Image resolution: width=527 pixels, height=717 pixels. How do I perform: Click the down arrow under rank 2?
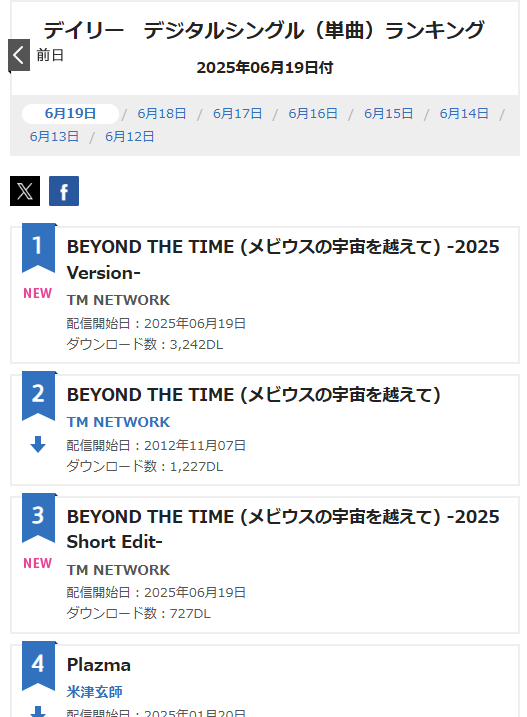(x=38, y=444)
